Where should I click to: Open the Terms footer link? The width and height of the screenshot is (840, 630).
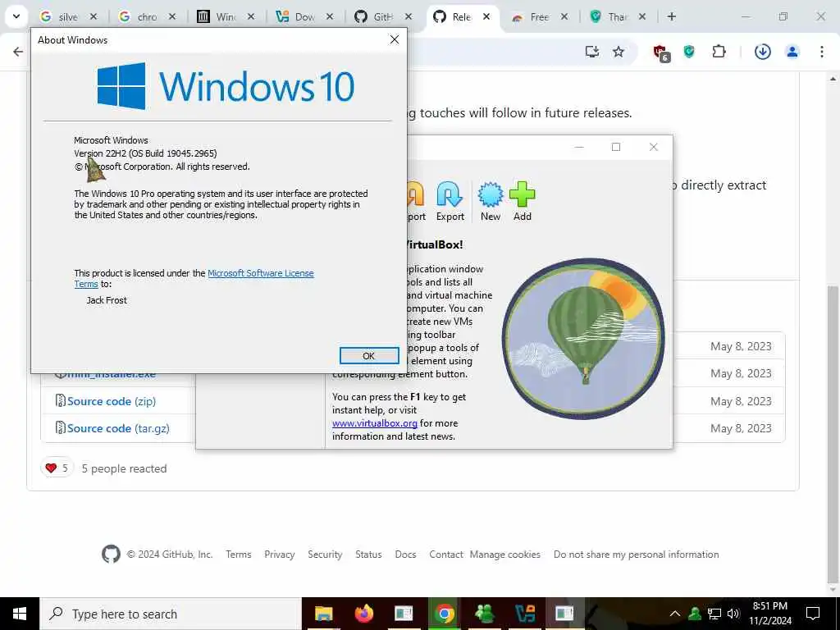point(239,555)
